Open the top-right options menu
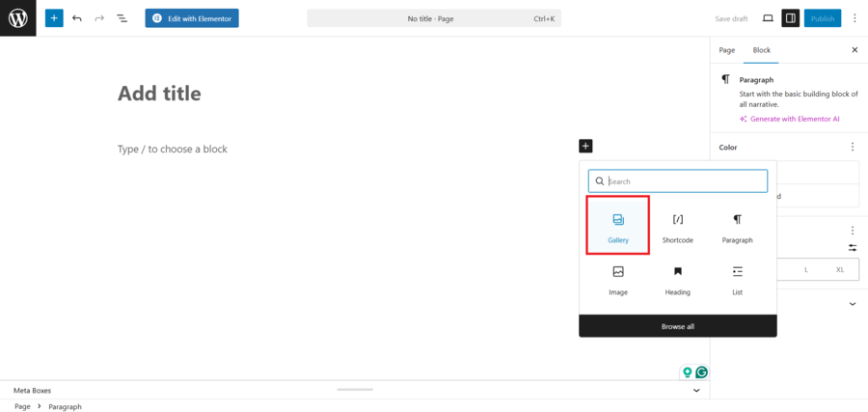Viewport: 868px width, 412px height. [854, 18]
